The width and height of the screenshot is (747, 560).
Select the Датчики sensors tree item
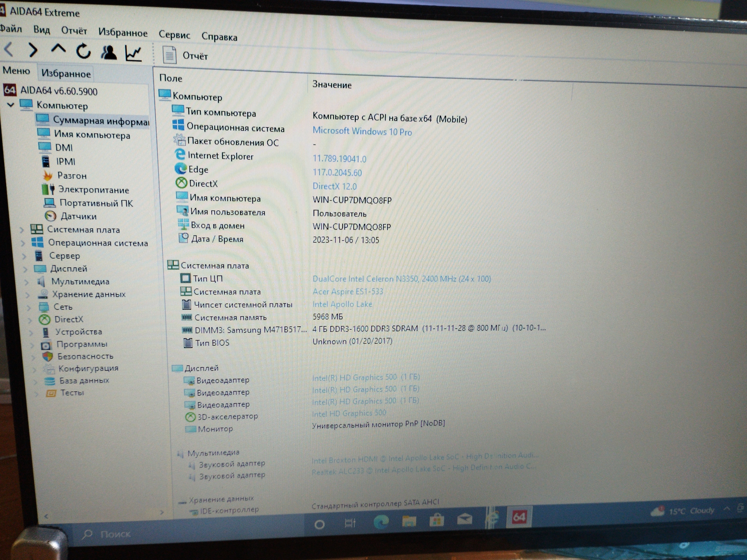click(71, 216)
